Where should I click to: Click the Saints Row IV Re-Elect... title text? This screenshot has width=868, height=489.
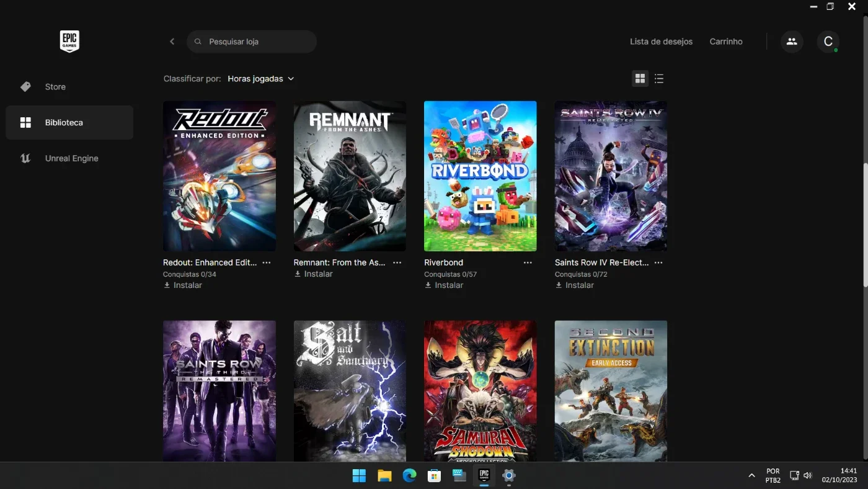pos(602,262)
